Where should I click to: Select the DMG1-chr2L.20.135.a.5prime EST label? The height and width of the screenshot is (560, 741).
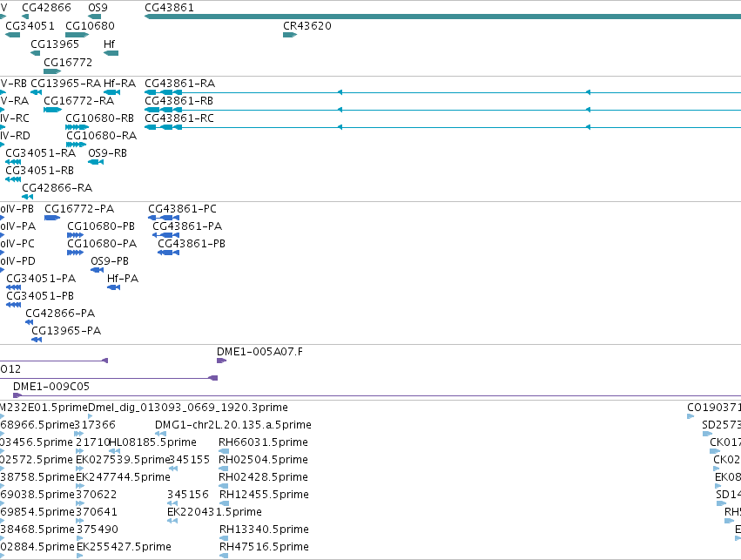coord(233,425)
